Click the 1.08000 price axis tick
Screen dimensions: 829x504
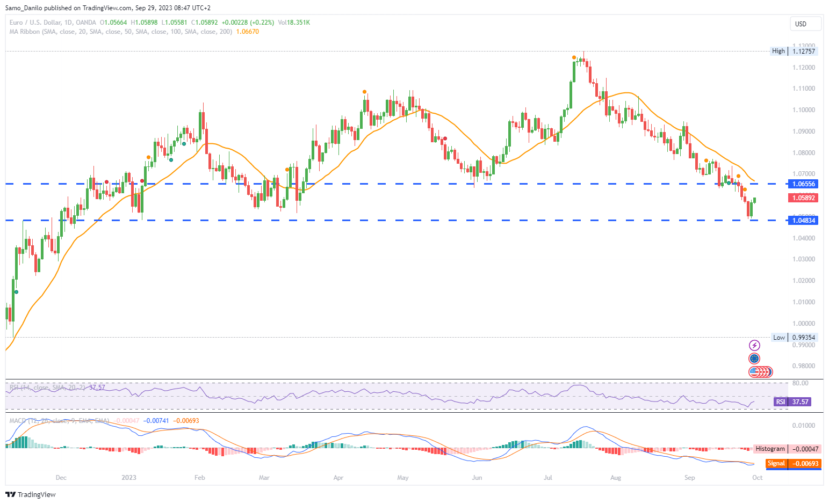click(x=804, y=153)
